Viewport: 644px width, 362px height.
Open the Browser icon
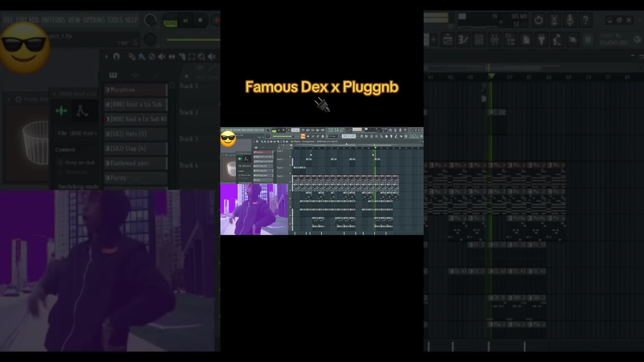(x=381, y=136)
